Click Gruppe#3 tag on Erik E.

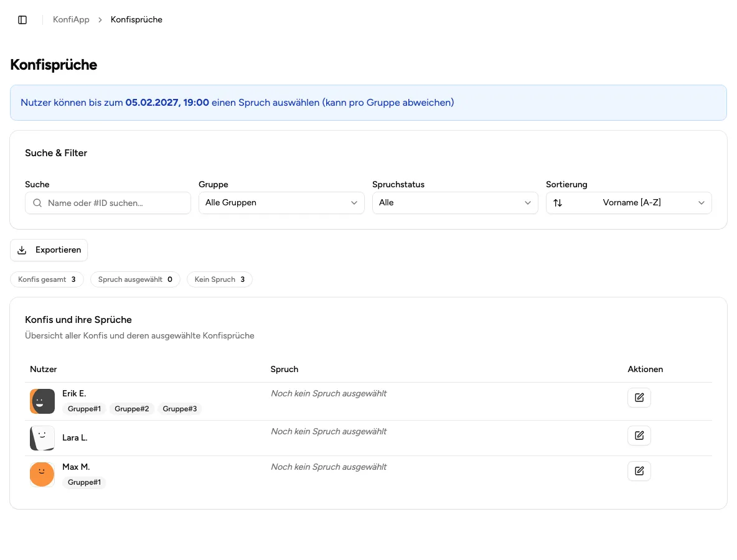coord(179,409)
